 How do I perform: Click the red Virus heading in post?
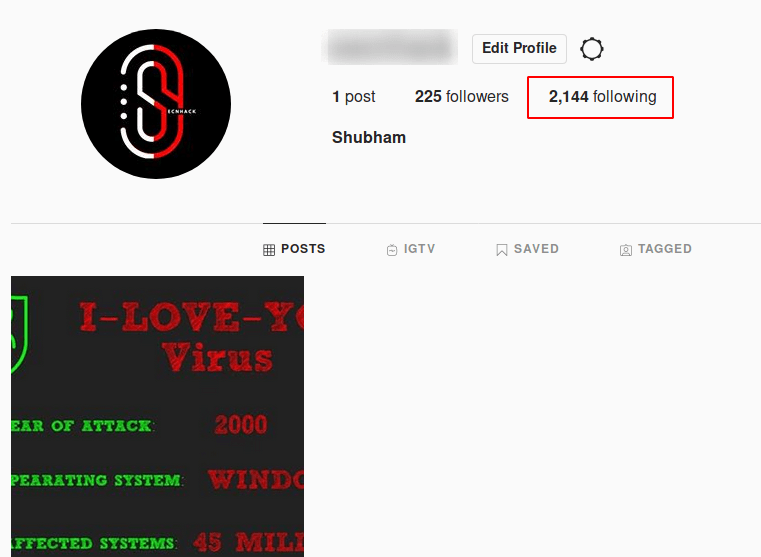pos(217,357)
